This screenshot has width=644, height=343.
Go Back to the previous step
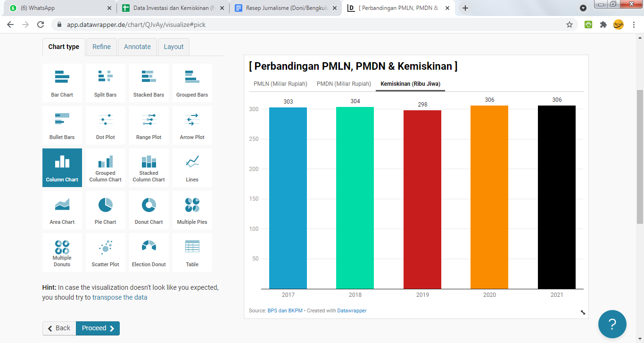click(59, 328)
